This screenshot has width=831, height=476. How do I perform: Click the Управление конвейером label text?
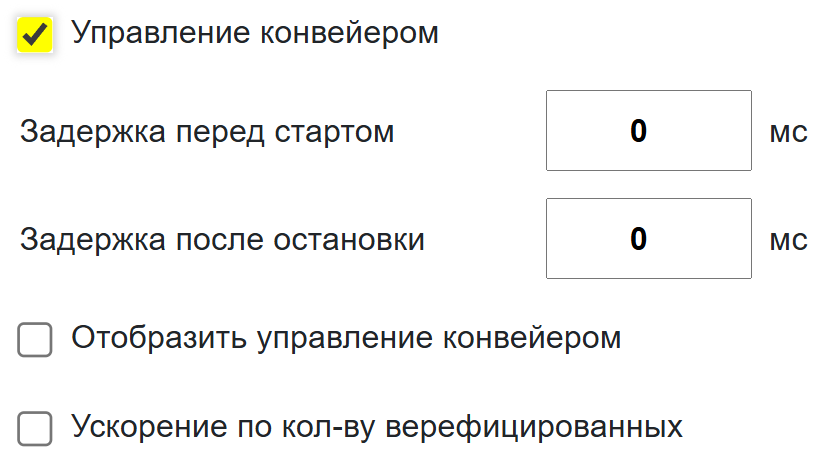click(255, 33)
